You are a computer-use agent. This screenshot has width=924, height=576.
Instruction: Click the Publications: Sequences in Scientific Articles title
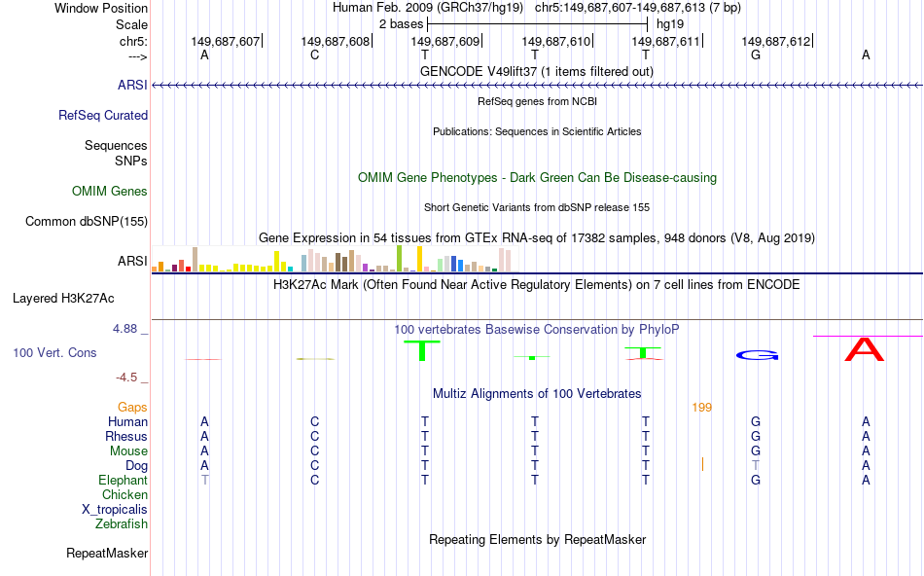click(537, 131)
